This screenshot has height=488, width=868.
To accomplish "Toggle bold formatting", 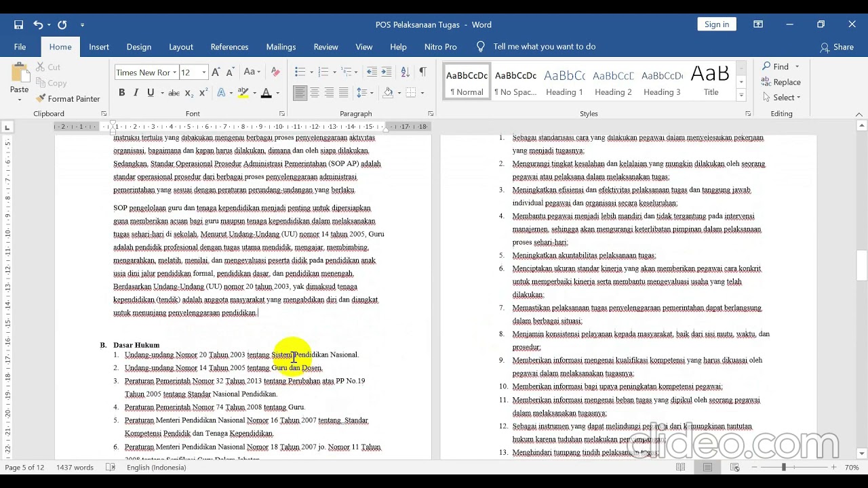I will pyautogui.click(x=121, y=93).
